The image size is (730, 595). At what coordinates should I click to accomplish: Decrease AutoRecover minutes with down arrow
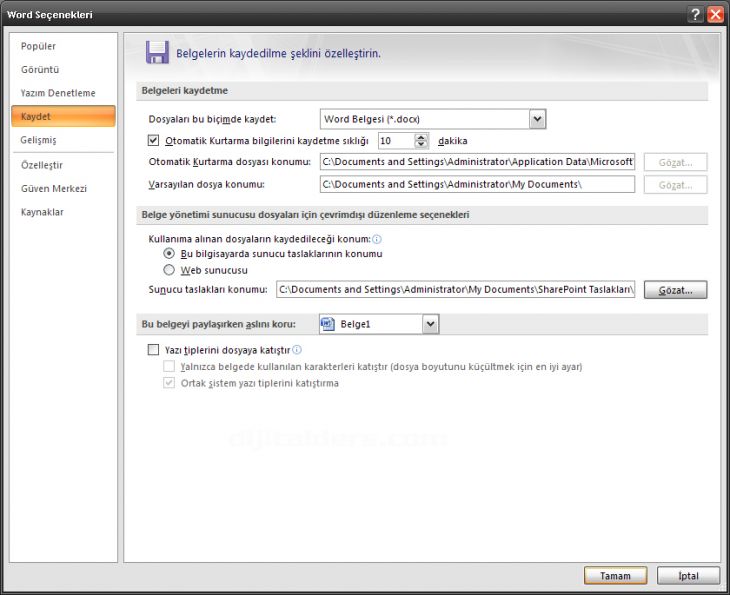coord(421,144)
